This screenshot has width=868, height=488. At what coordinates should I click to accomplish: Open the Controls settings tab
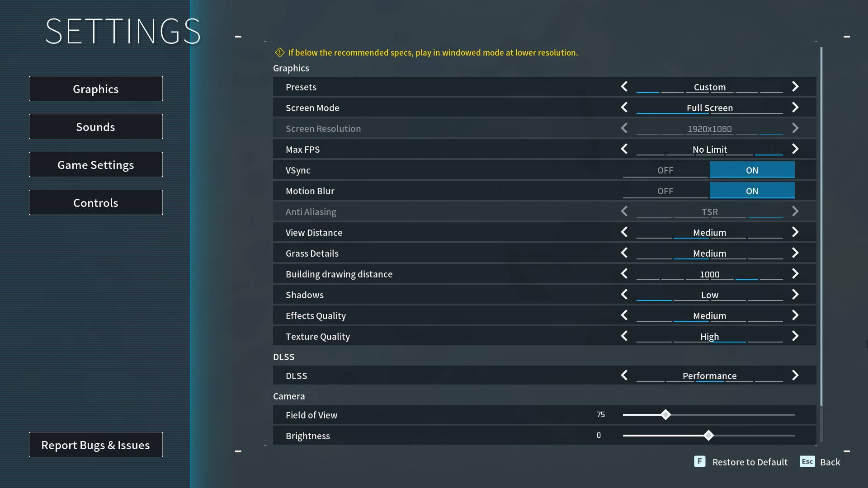(96, 202)
